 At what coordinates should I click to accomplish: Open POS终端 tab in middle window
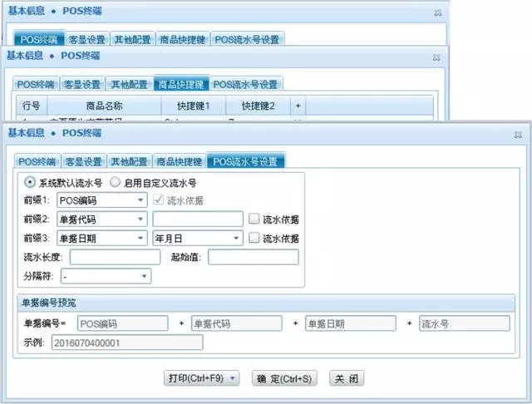click(36, 84)
